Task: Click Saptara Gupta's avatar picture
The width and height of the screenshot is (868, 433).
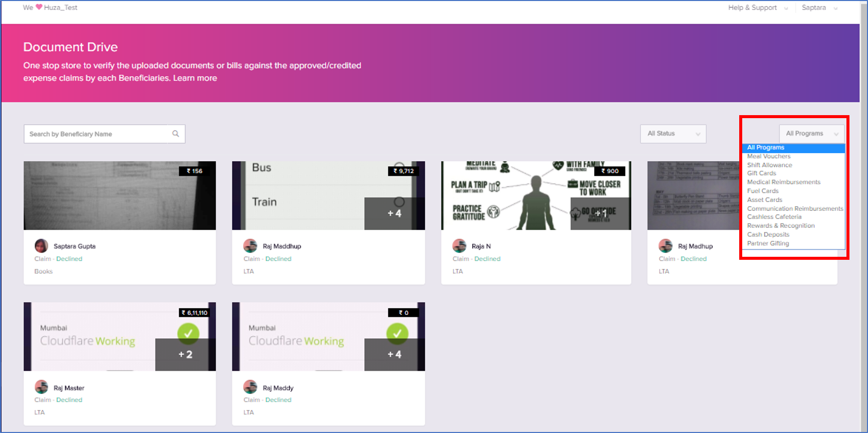Action: tap(42, 246)
